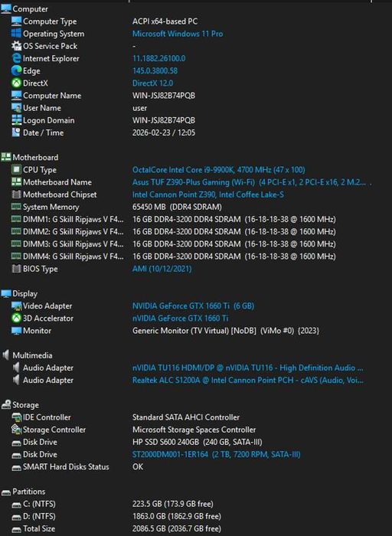
Task: Click the Multimedia section speaker icon
Action: [x=6, y=355]
